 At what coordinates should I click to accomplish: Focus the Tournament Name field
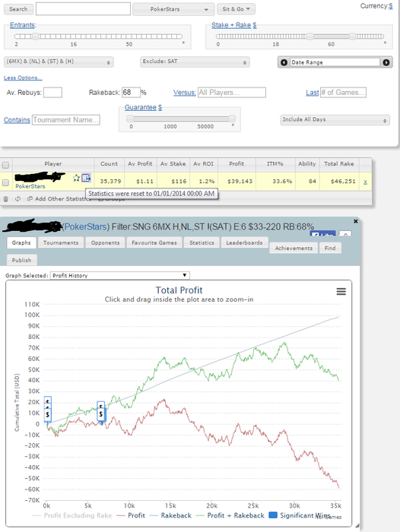(x=66, y=120)
